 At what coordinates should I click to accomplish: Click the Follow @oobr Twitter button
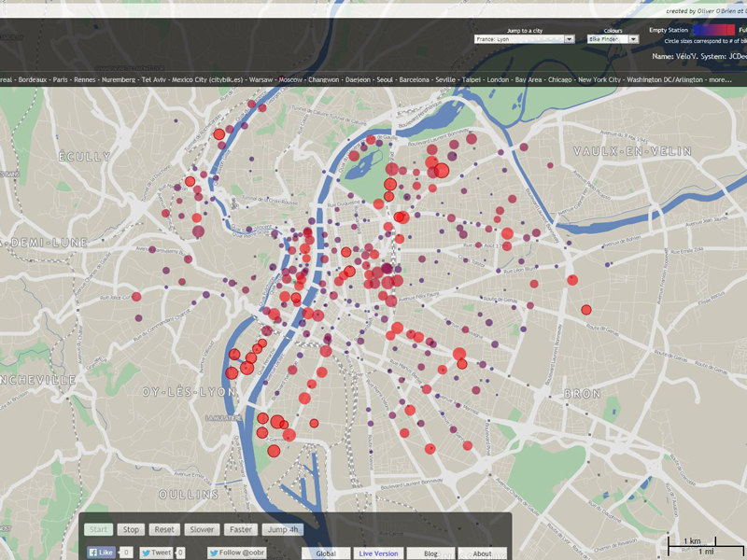pos(238,553)
